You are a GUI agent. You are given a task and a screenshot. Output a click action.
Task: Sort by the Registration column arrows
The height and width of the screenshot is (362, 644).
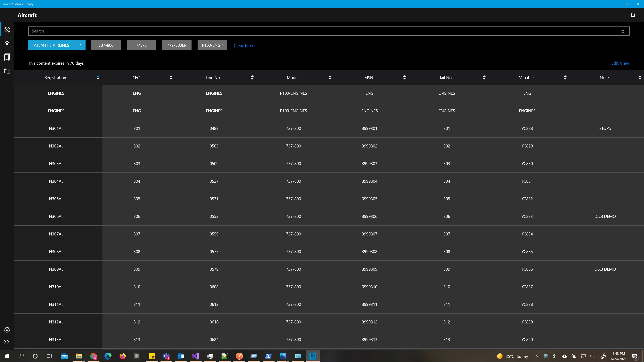(98, 77)
